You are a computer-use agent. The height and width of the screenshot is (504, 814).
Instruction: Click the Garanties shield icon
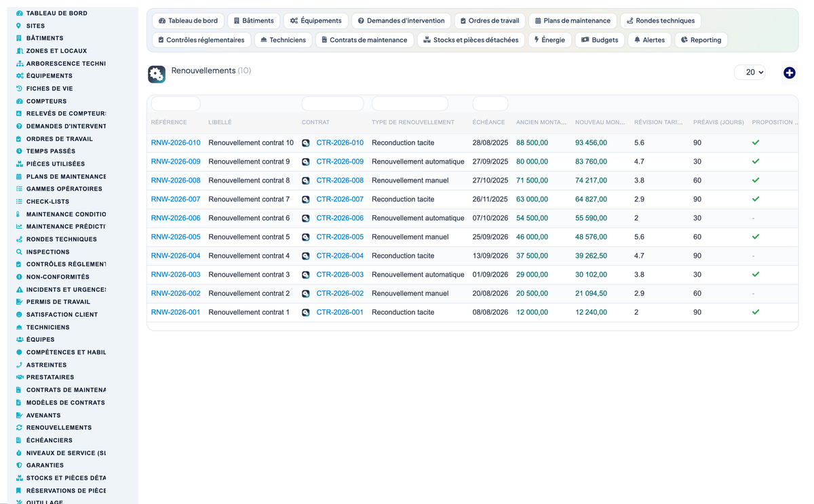pos(19,465)
